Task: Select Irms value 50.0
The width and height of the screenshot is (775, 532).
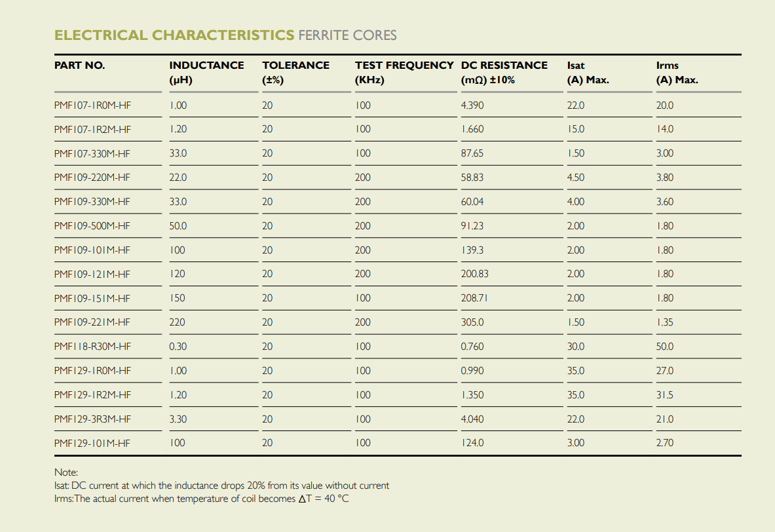Action: [665, 347]
